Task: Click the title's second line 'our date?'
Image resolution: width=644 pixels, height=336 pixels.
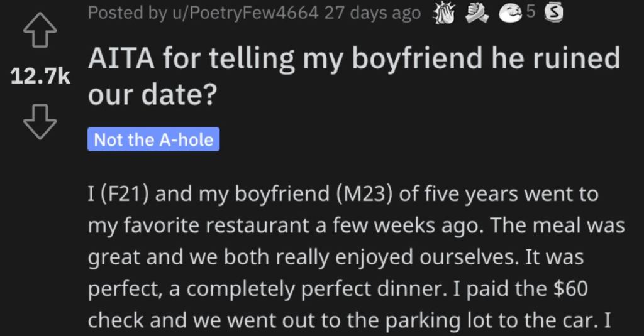Action: pyautogui.click(x=152, y=95)
